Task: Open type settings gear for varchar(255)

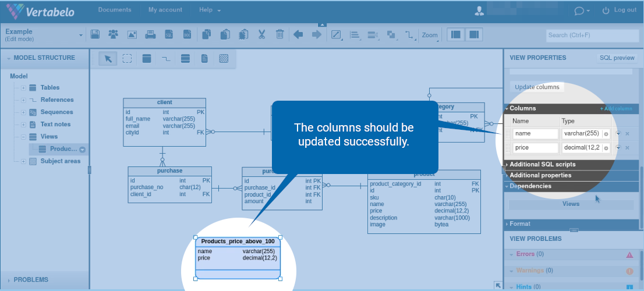Action: 606,134
